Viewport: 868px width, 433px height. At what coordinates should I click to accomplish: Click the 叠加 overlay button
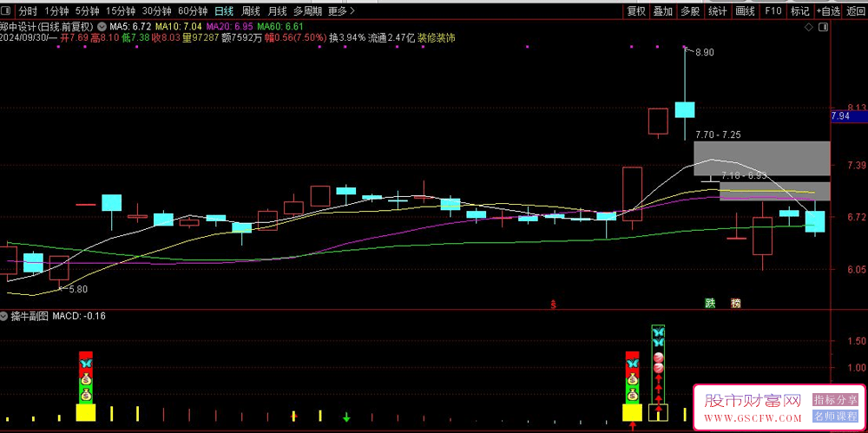662,10
